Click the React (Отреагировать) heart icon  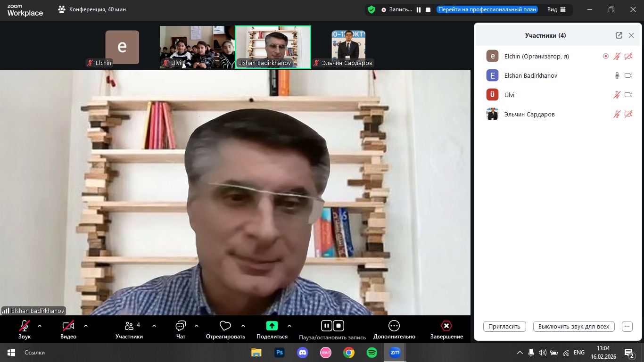click(225, 326)
